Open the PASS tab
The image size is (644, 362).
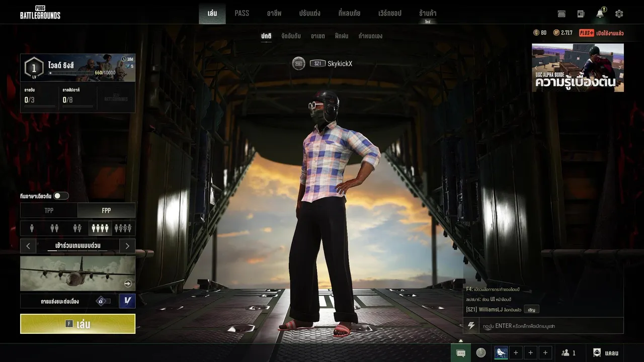click(x=242, y=13)
